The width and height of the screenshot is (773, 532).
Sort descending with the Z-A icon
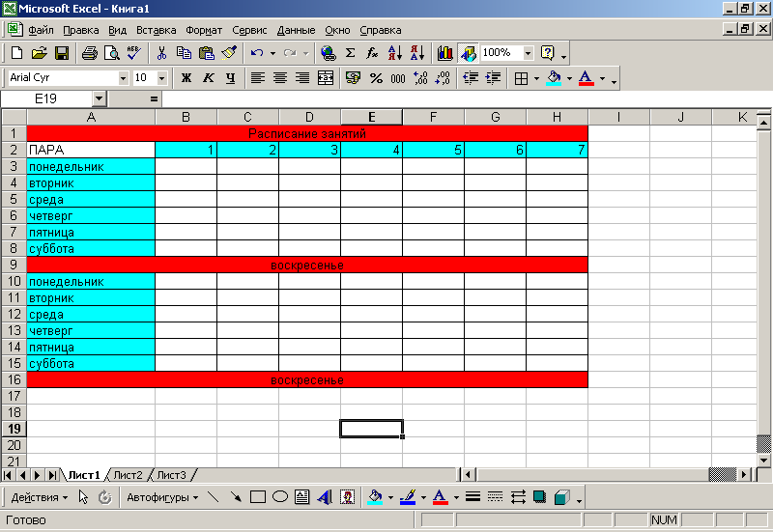point(417,53)
